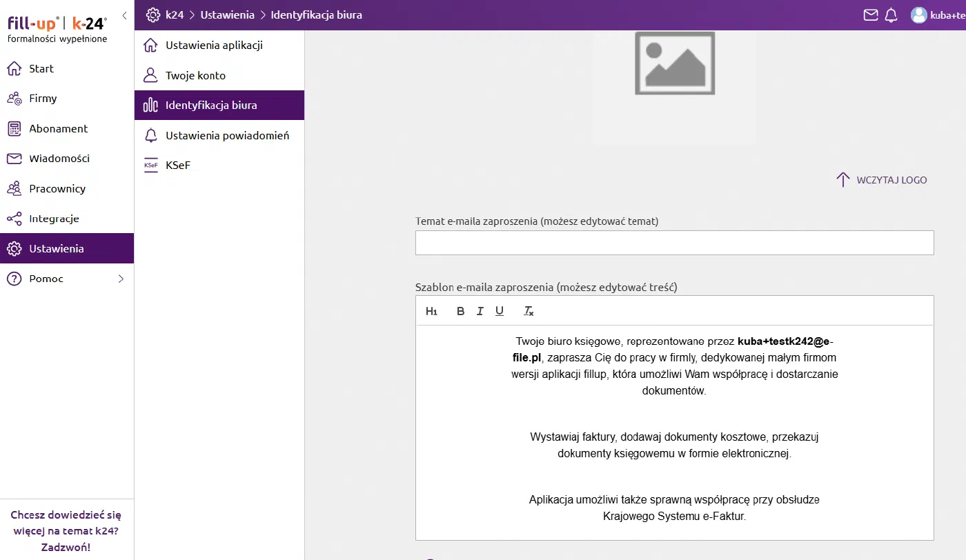Image resolution: width=966 pixels, height=560 pixels.
Task: Open the Pracownicy section
Action: coord(67,188)
